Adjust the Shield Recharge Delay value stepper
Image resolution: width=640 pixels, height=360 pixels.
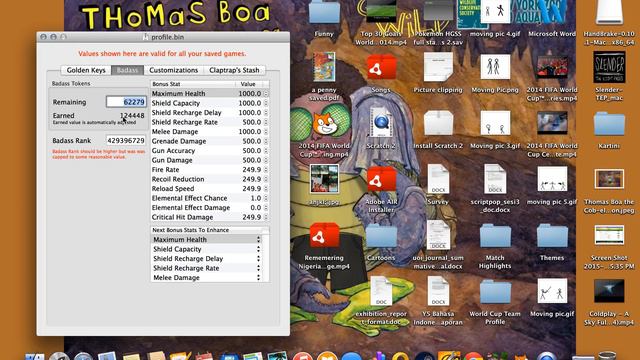[x=266, y=113]
